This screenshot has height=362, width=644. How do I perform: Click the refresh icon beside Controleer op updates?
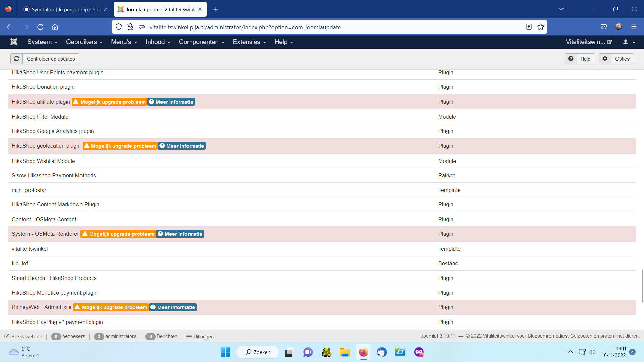tap(17, 59)
